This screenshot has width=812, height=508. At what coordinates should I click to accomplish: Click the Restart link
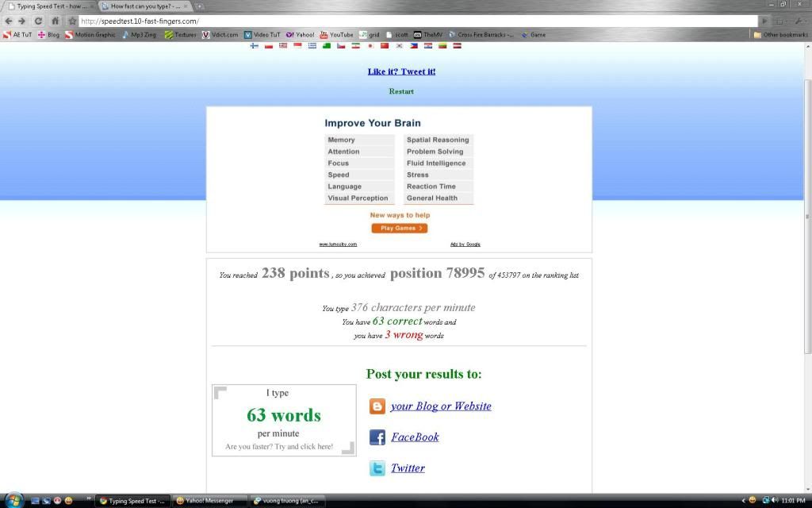pos(401,91)
